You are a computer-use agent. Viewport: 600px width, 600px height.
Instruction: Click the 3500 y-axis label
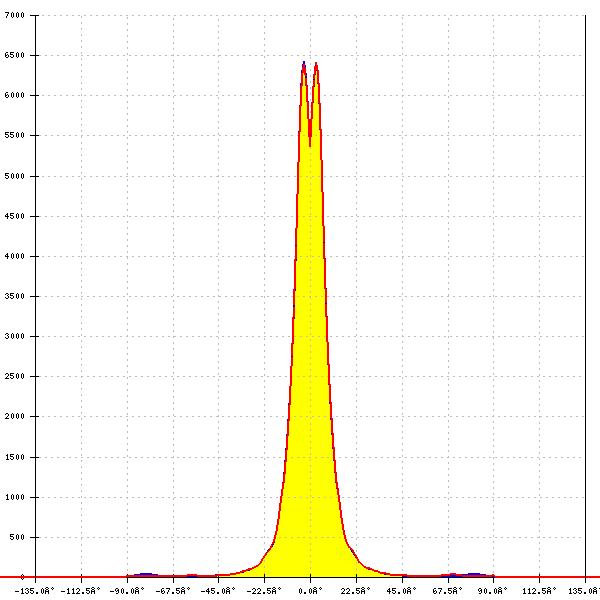click(x=15, y=296)
